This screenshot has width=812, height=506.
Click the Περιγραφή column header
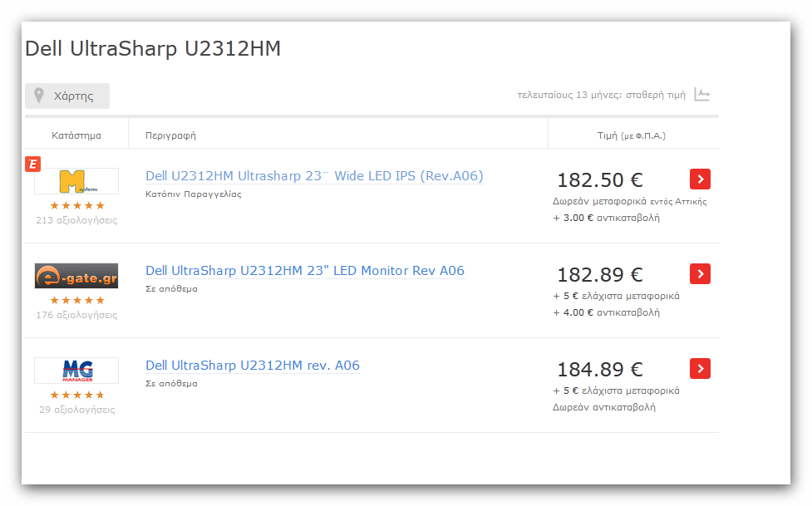click(171, 135)
